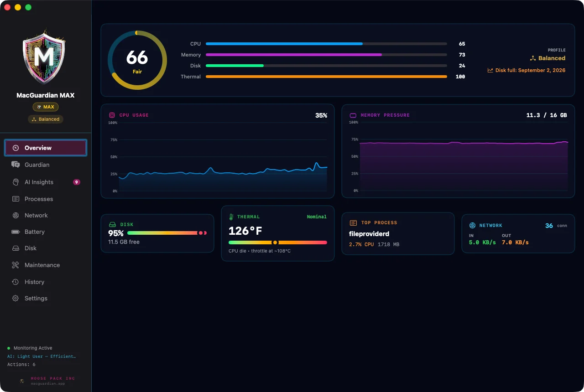This screenshot has height=392, width=584.
Task: Click the History clock icon
Action: [16, 282]
